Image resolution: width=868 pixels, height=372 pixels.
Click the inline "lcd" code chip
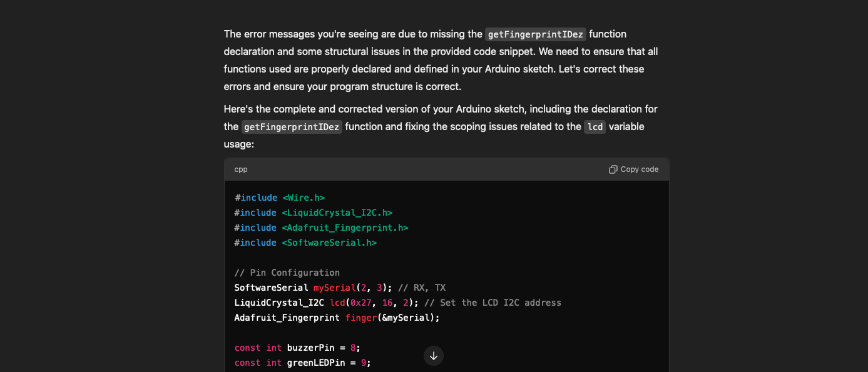595,127
